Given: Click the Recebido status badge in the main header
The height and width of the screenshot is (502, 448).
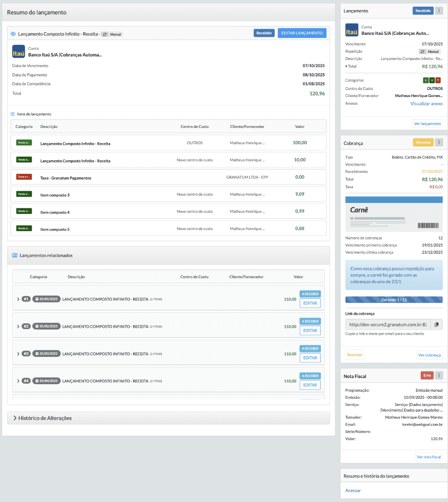Looking at the screenshot, I should 264,33.
